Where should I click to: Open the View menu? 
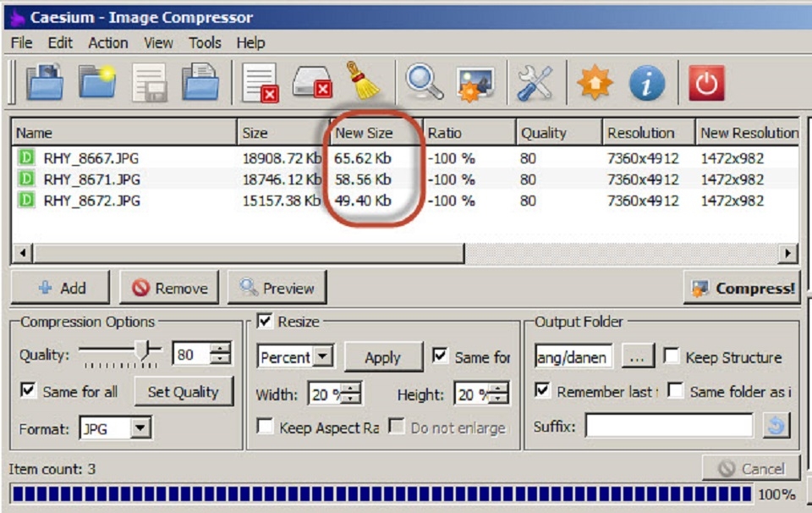click(158, 42)
